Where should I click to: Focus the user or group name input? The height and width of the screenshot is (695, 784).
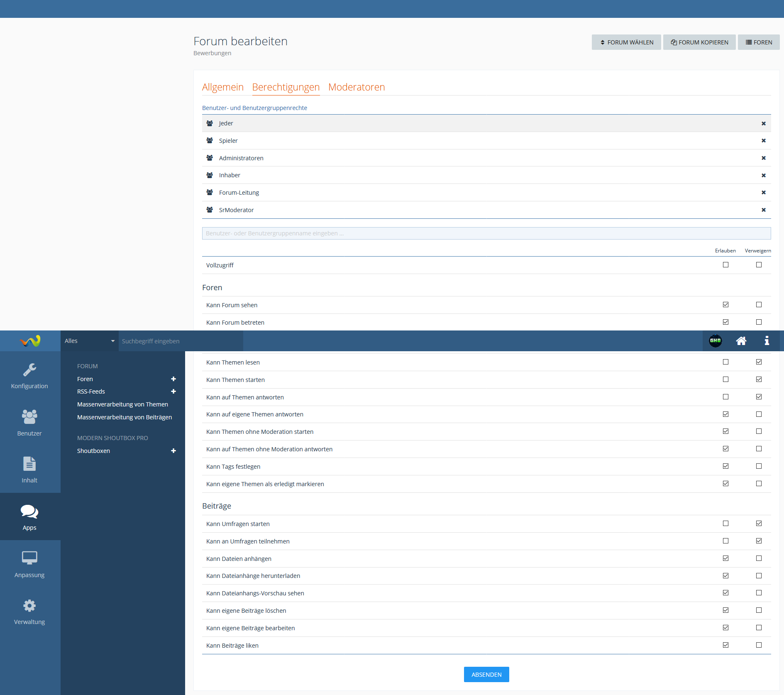click(486, 233)
